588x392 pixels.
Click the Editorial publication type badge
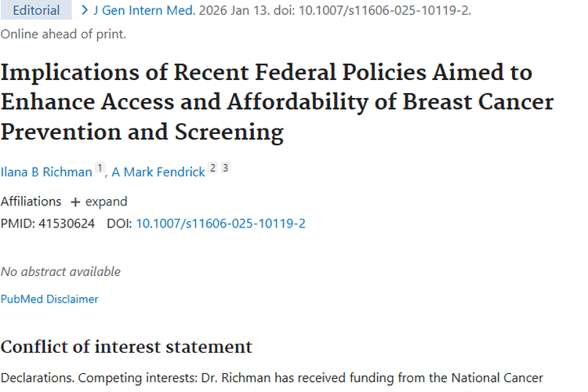click(x=37, y=11)
